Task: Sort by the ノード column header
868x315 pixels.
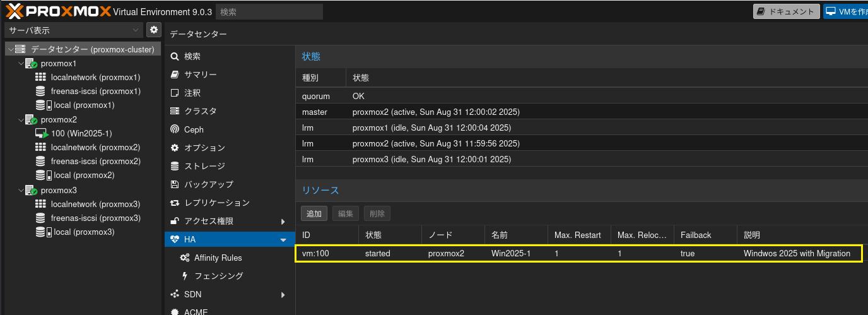Action: point(453,235)
